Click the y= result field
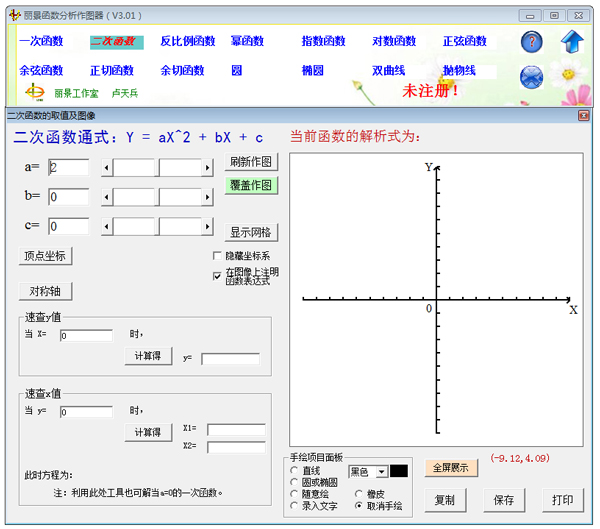 tap(231, 359)
